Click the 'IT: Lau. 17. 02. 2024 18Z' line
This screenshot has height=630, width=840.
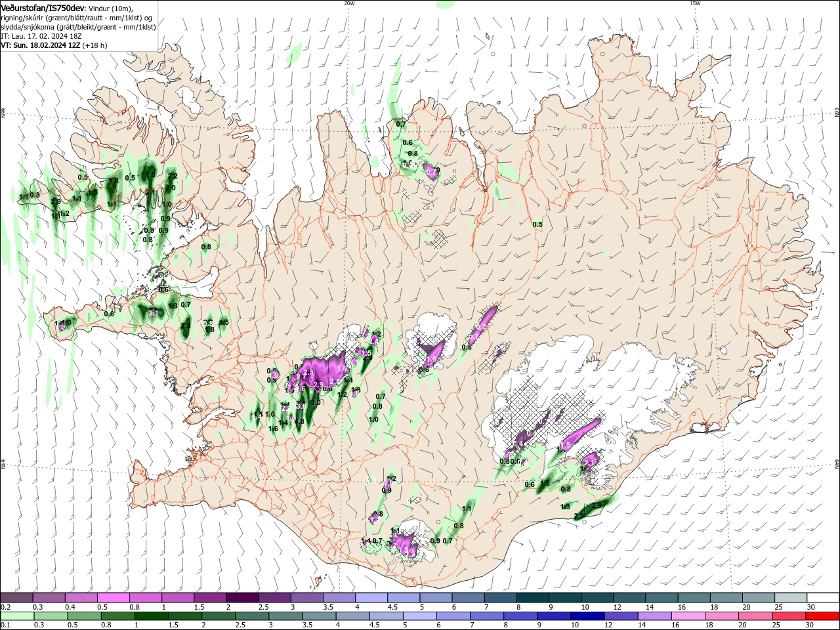(41, 36)
